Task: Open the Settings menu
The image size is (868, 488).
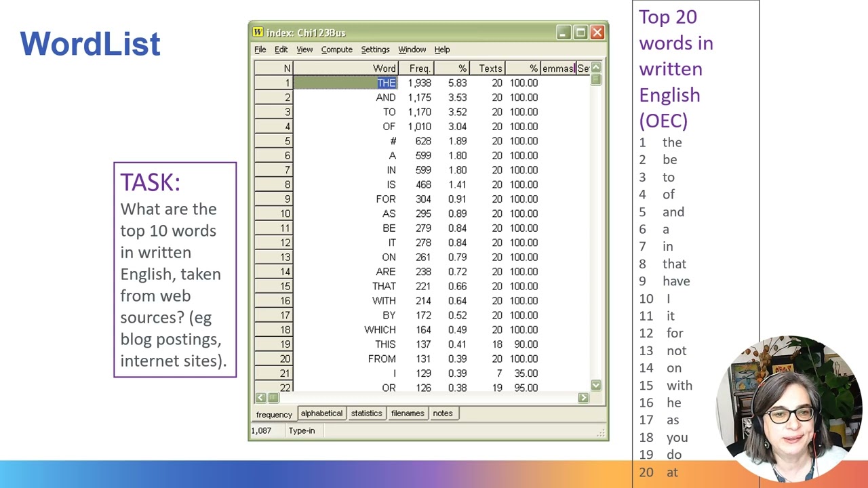Action: point(375,49)
